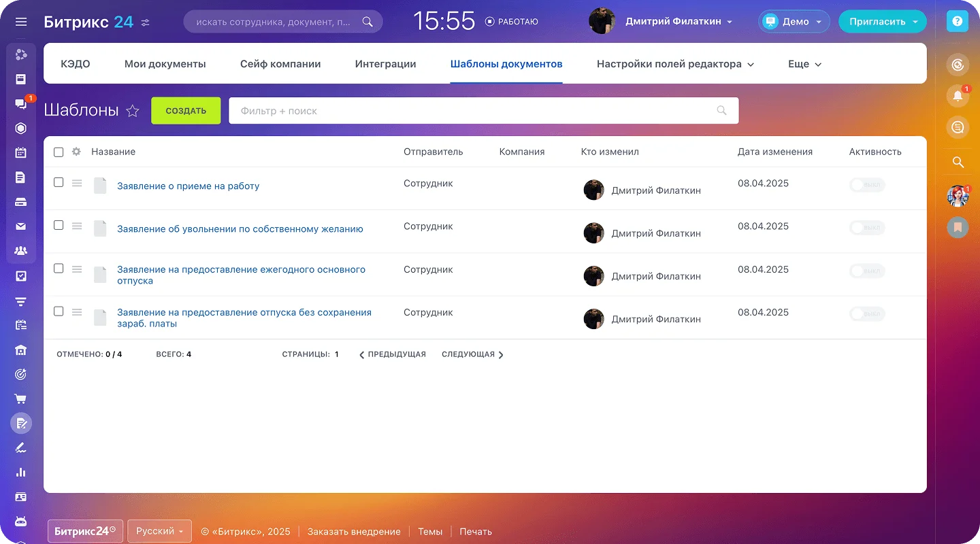Open the mail envelope icon in sidebar
This screenshot has height=544, width=980.
tap(21, 226)
